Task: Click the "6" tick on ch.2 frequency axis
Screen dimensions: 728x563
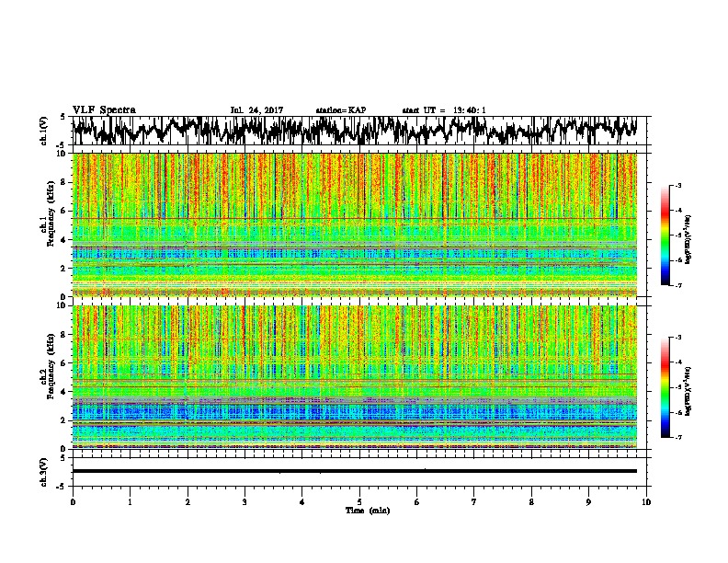Action: [63, 363]
